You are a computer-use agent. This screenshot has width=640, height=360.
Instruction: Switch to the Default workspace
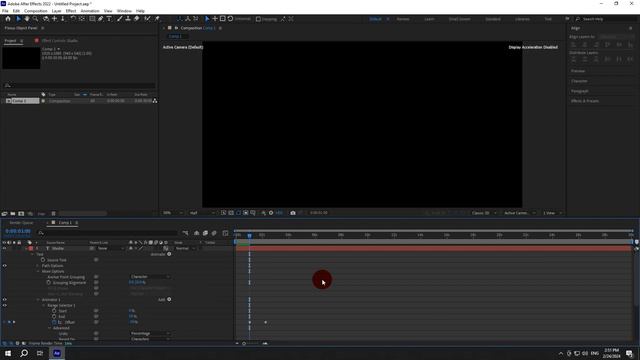(375, 19)
